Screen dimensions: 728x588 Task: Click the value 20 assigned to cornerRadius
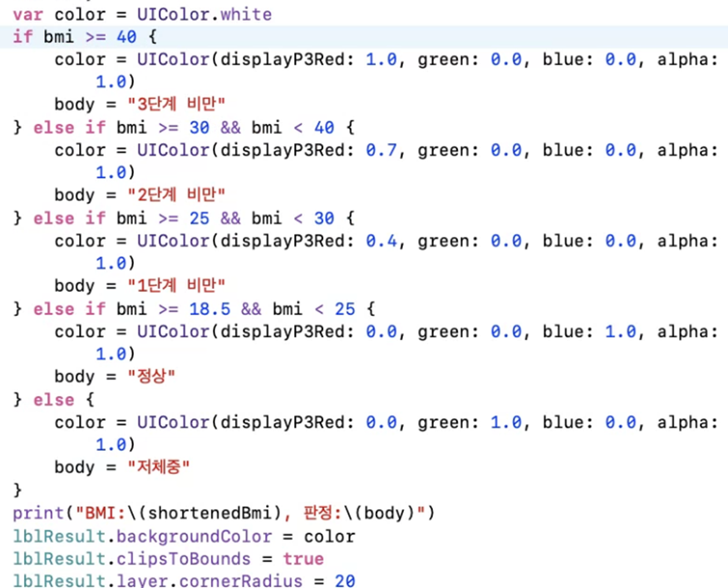(x=345, y=581)
